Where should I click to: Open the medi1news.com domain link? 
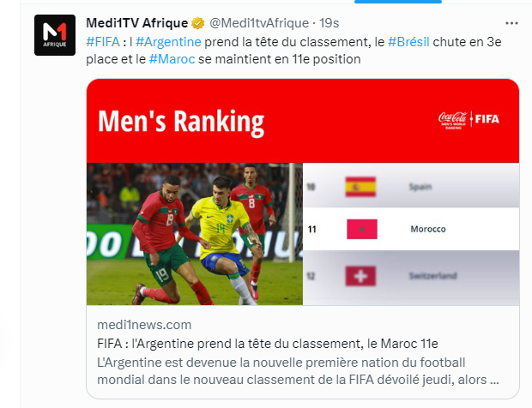pos(144,325)
